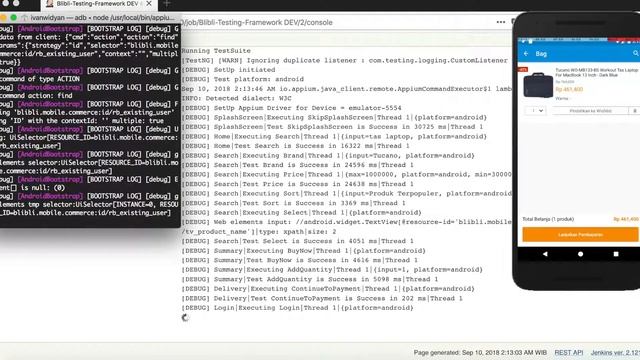The height and width of the screenshot is (360, 640).
Task: Click the 'Executing Brand' input=Tucano log line
Action: 328,156
